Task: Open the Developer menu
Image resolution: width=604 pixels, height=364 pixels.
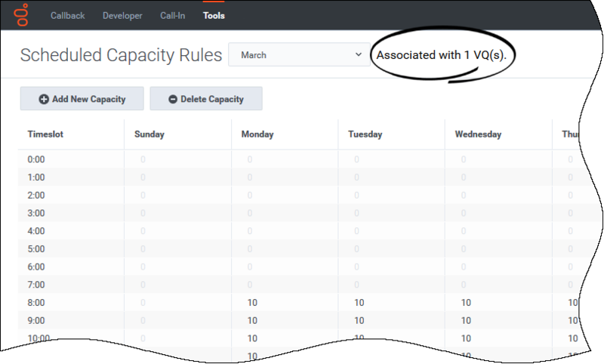Action: 122,16
